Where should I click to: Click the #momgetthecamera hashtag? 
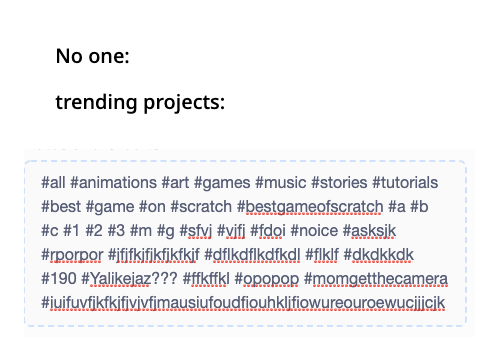[376, 279]
